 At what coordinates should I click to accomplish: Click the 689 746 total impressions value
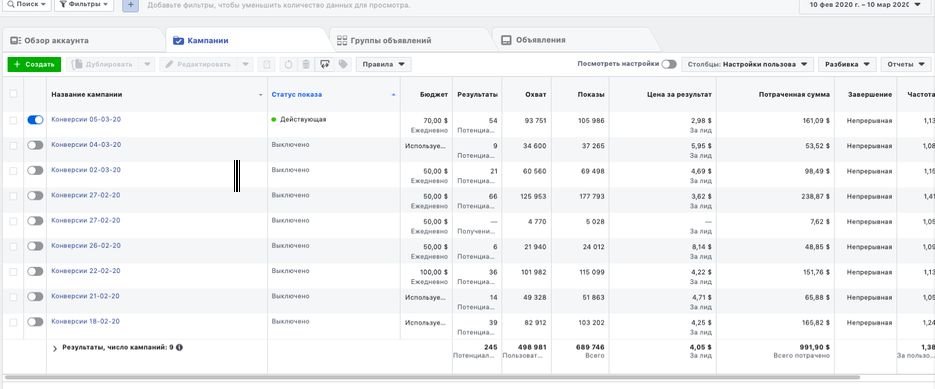tap(590, 347)
